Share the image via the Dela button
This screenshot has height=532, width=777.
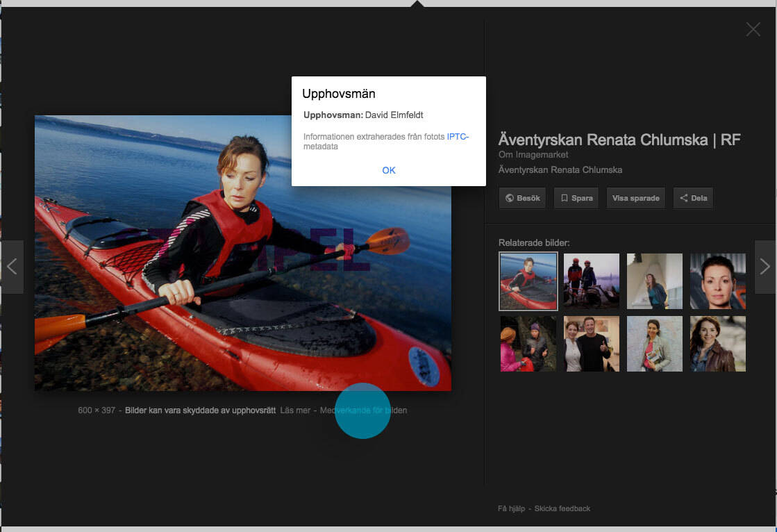pos(692,198)
